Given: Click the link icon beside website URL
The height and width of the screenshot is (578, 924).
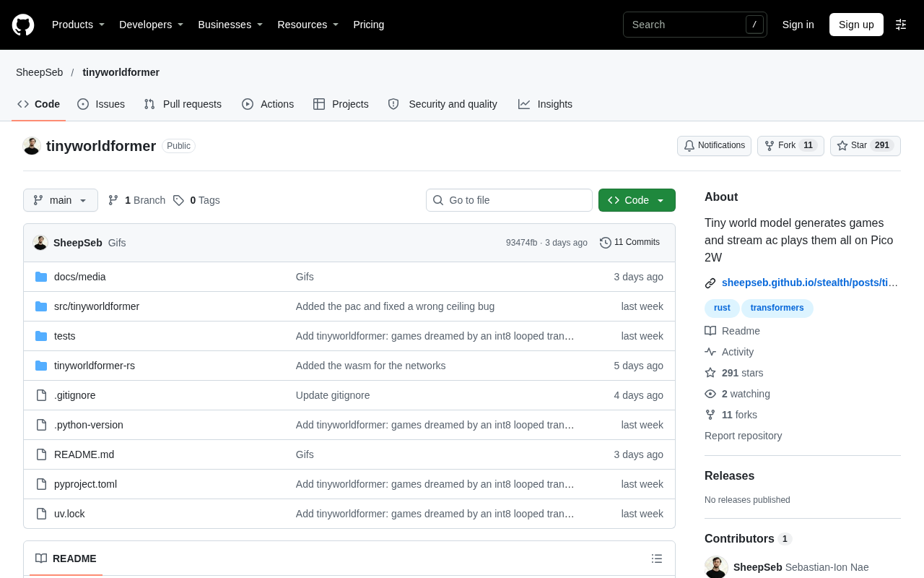Looking at the screenshot, I should tap(710, 283).
